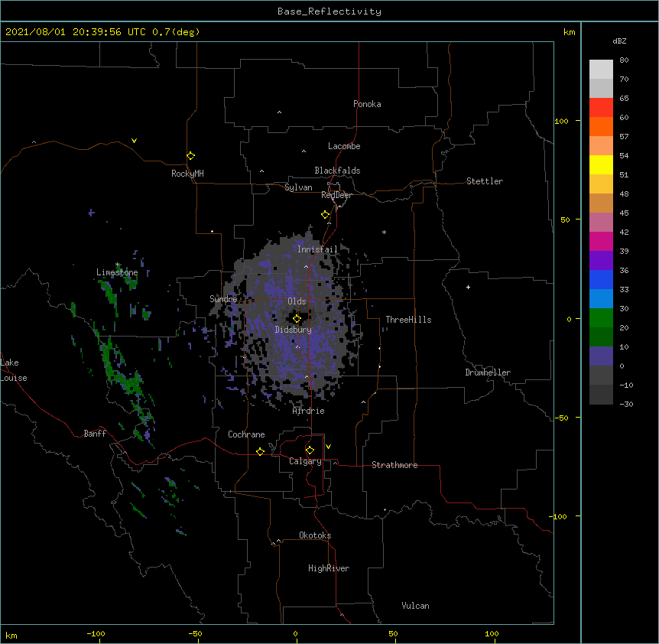
Task: Click the 50 tick on bottom axis
Action: [393, 633]
